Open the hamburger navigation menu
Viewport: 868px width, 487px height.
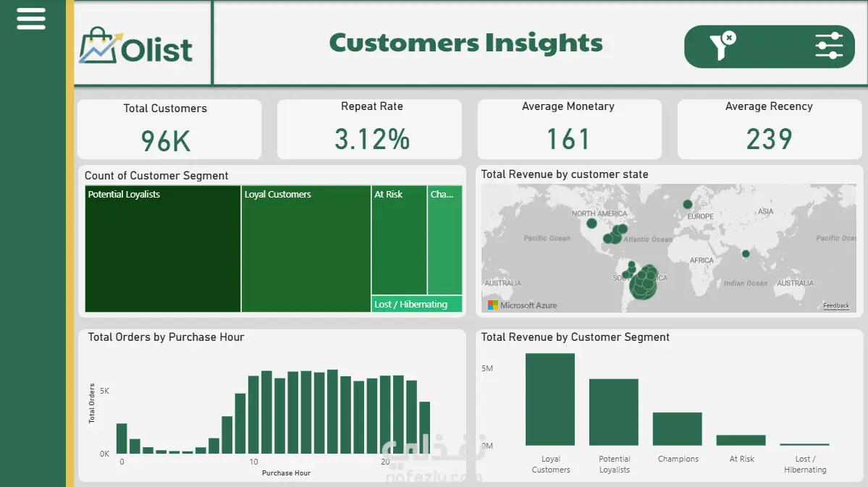(x=31, y=19)
